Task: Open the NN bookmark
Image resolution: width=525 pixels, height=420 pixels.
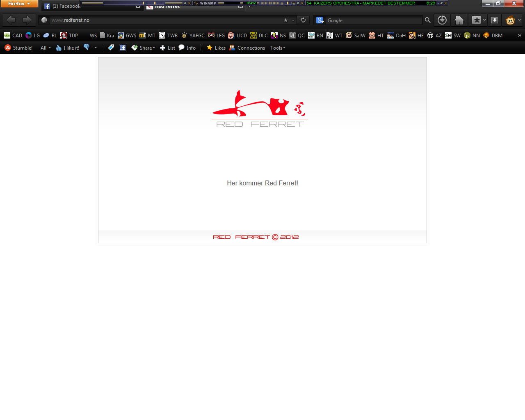Action: click(472, 36)
